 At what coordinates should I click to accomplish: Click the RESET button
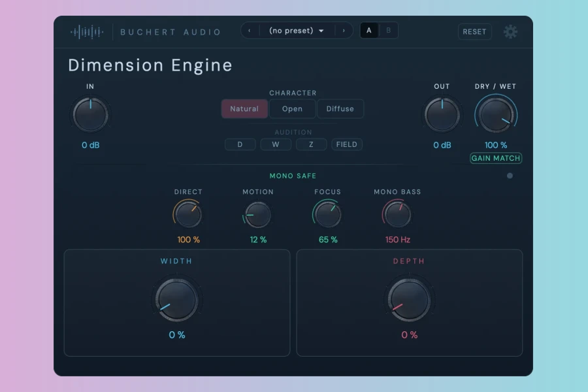pyautogui.click(x=474, y=32)
